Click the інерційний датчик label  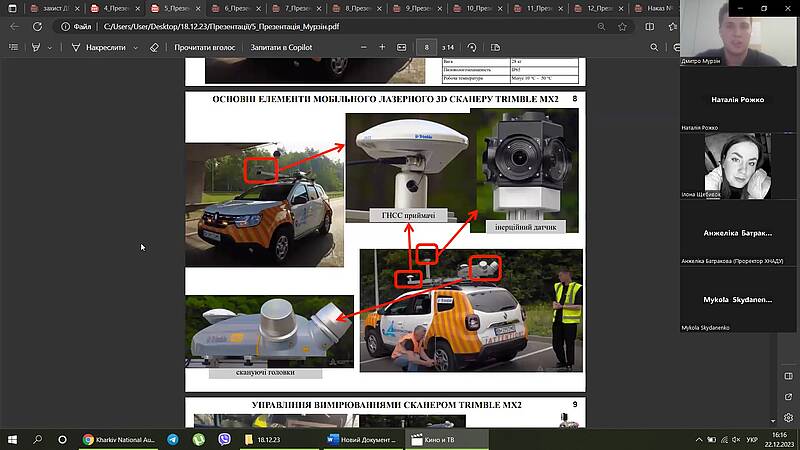(526, 227)
